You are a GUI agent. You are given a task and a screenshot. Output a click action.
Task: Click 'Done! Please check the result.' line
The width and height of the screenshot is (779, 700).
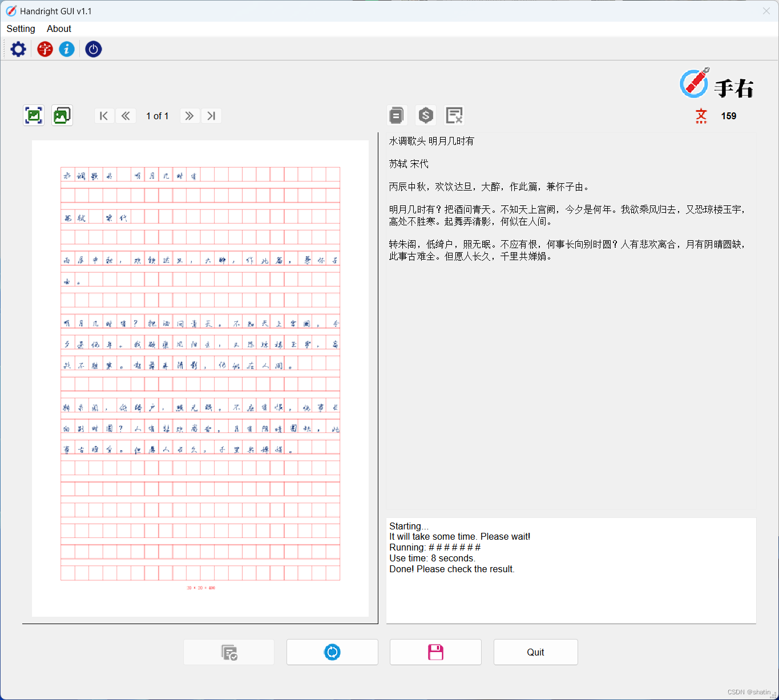point(452,569)
